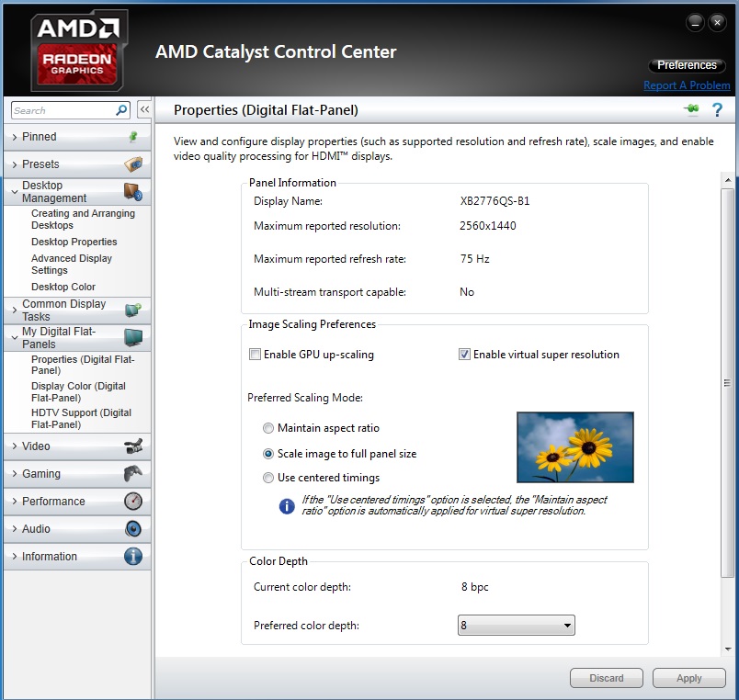
Task: Click the scrollbar up arrow
Action: [x=728, y=180]
